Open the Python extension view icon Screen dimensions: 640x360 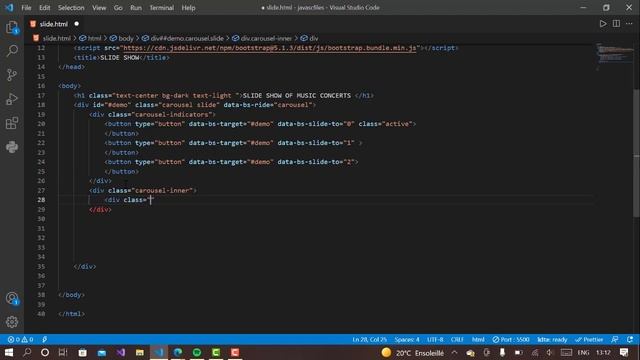tap(12, 147)
